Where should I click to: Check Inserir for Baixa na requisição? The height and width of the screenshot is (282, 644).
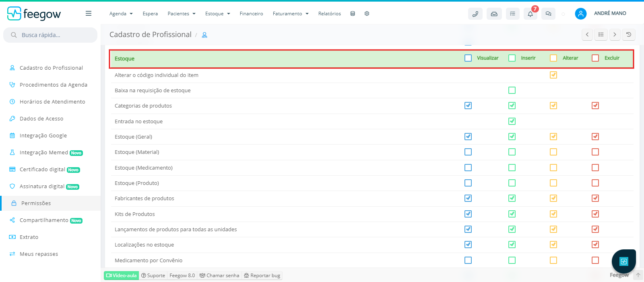tap(512, 90)
